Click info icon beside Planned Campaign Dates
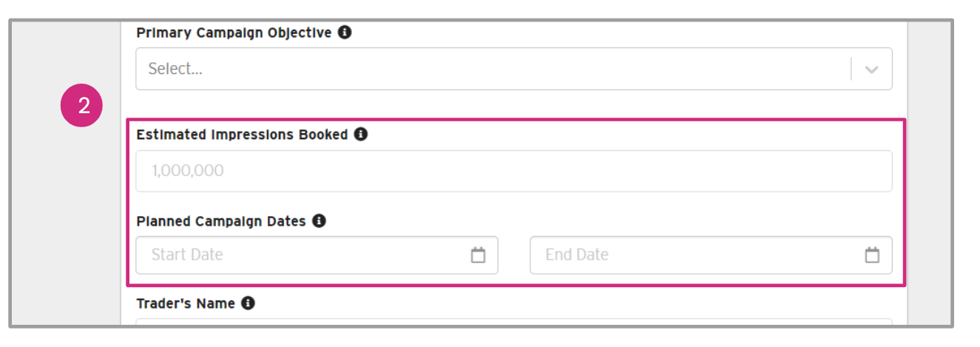The width and height of the screenshot is (980, 347). [x=319, y=221]
